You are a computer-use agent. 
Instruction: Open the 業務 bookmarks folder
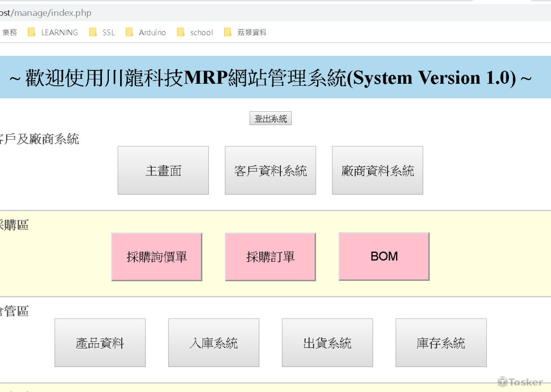10,32
